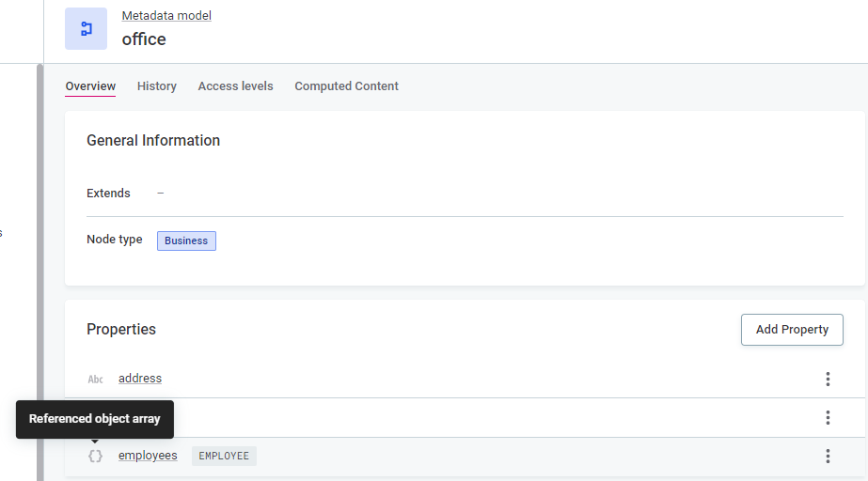Click the left panel vertical scrollbar
Viewport: 868px width, 481px height.
pos(39,272)
